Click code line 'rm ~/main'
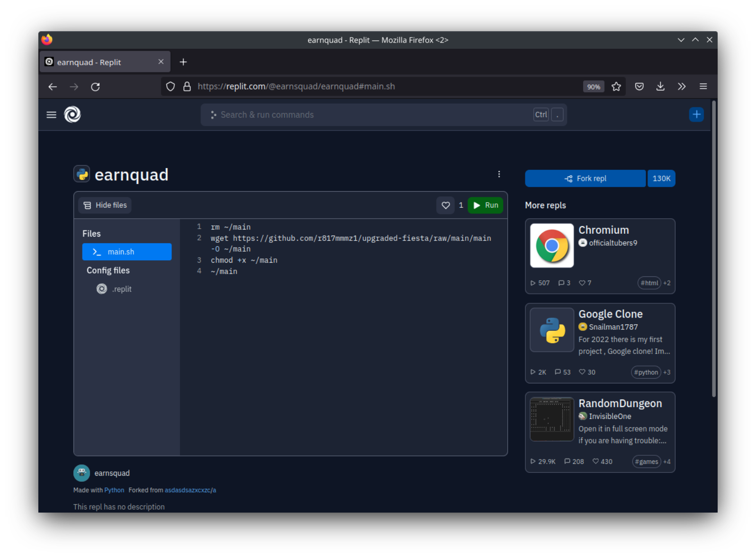This screenshot has width=756, height=558. [x=231, y=227]
